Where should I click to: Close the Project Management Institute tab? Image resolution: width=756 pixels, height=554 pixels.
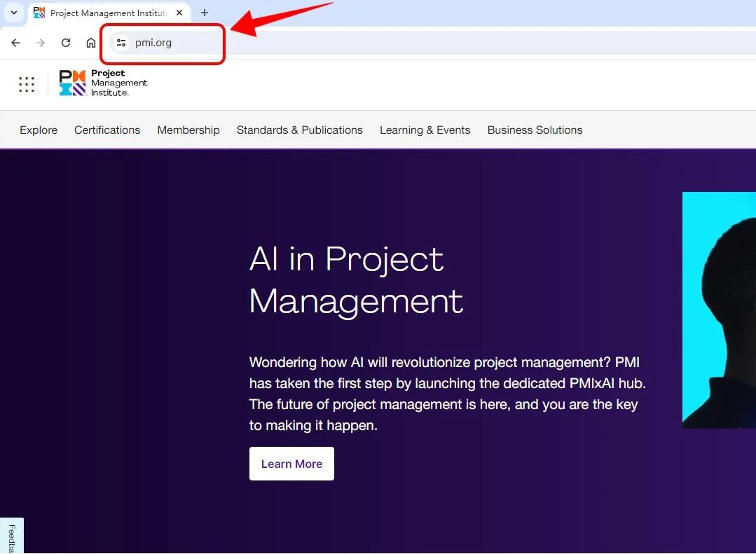click(x=179, y=13)
